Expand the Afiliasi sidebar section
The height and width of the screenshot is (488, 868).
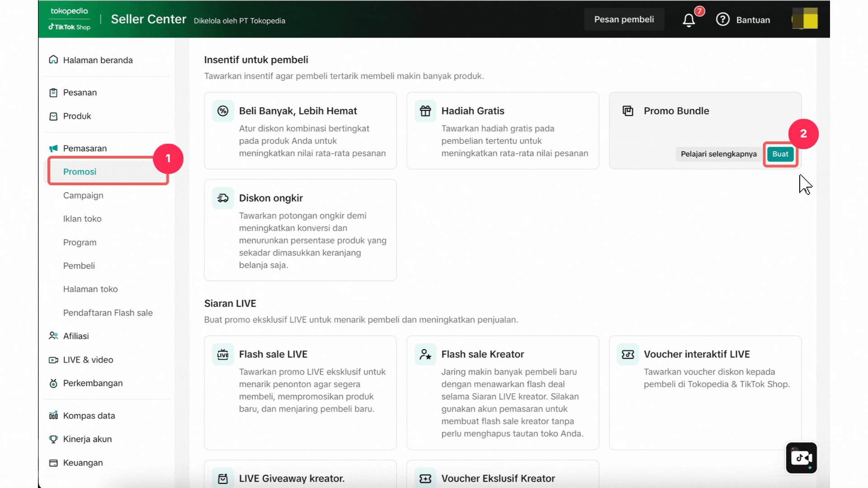tap(76, 336)
